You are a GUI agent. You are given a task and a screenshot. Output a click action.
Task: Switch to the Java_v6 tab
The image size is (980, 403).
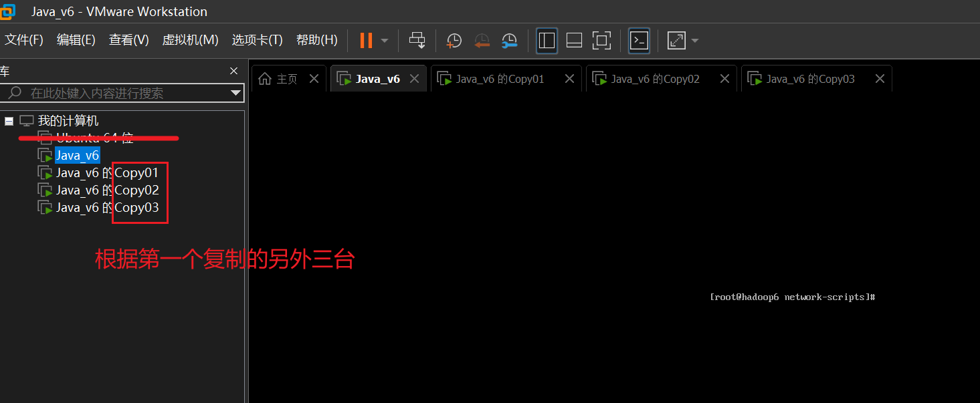coord(378,79)
